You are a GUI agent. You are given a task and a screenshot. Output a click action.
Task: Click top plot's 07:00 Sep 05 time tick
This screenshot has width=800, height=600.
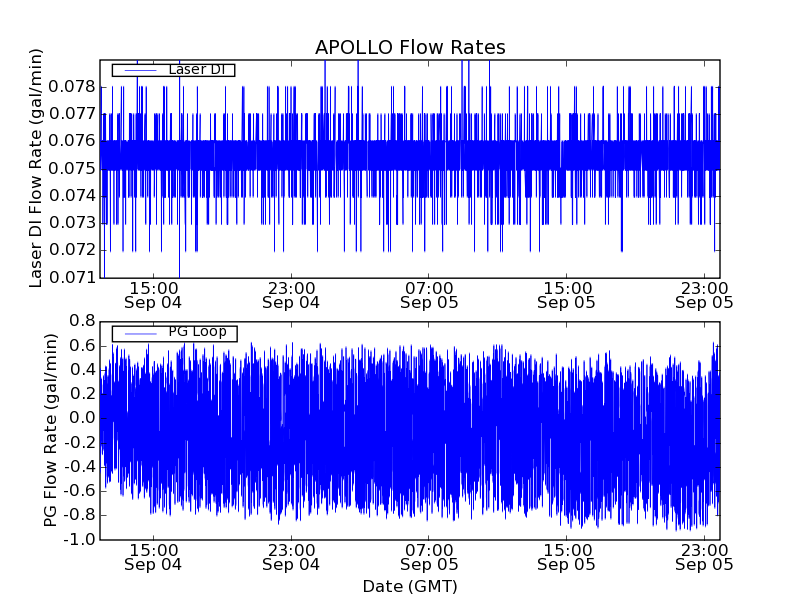tap(429, 294)
